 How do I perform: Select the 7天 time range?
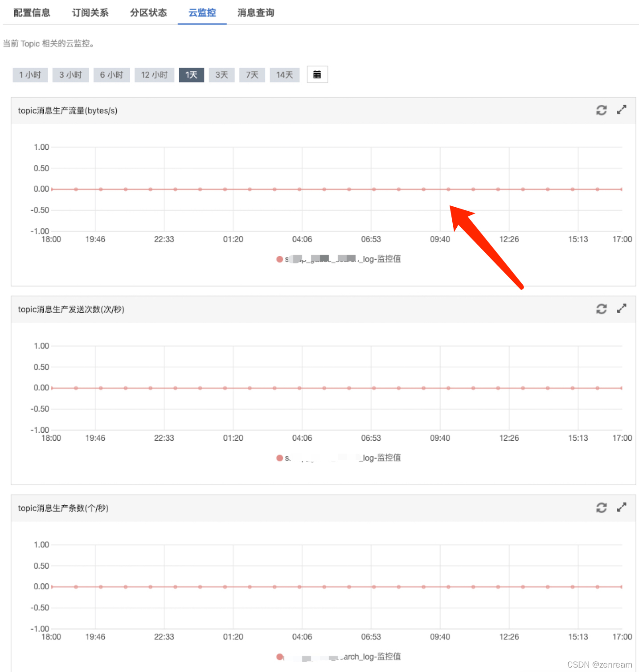[252, 75]
